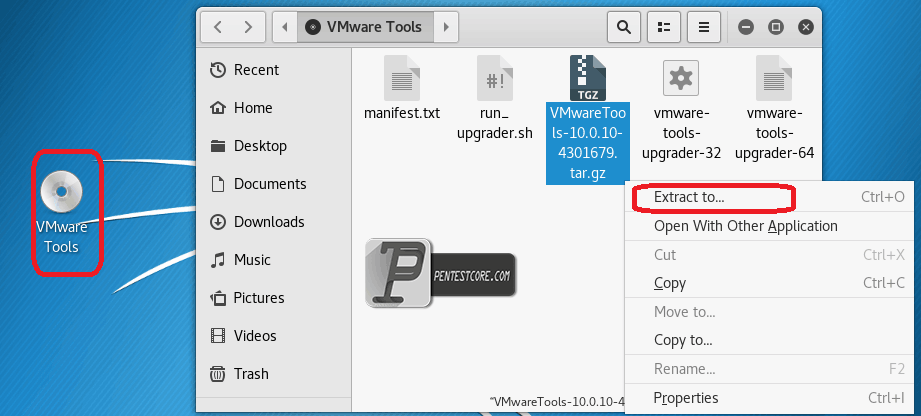
Task: Select the vmware-tools-upgrader-32 gear icon
Action: tap(681, 78)
